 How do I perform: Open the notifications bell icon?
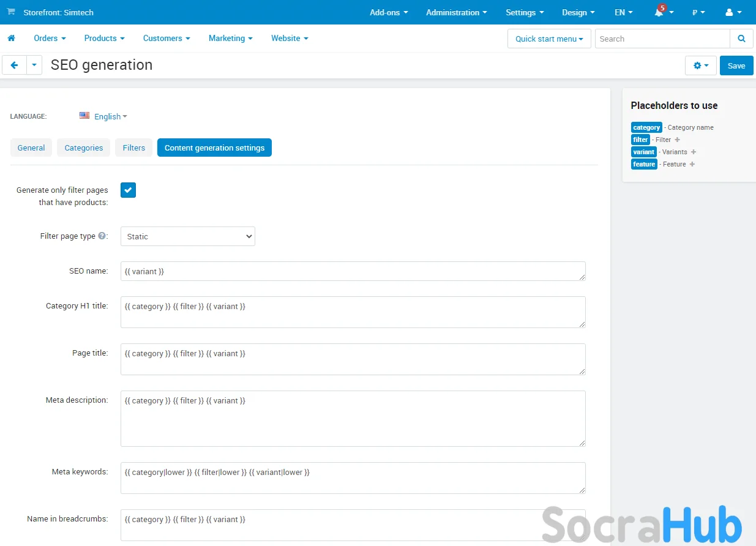point(659,12)
